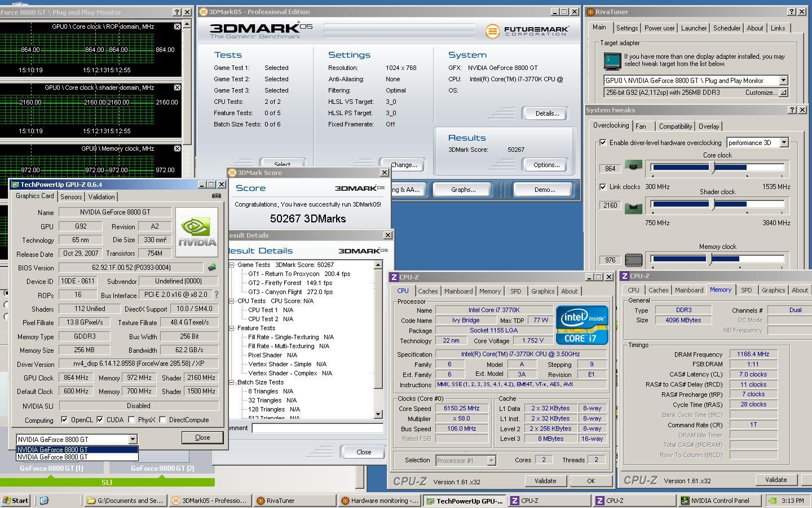Open the Overlay tab in System tweaks
812x508 pixels.
pyautogui.click(x=709, y=126)
